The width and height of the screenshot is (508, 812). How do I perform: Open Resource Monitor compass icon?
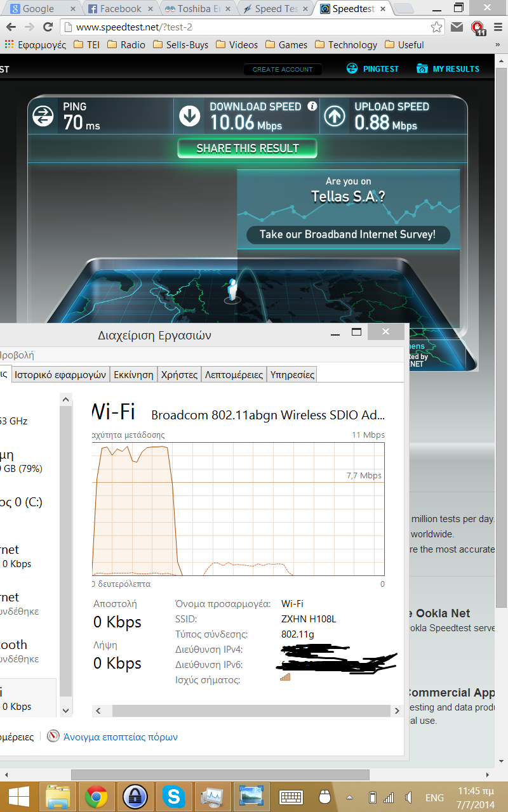point(53,737)
